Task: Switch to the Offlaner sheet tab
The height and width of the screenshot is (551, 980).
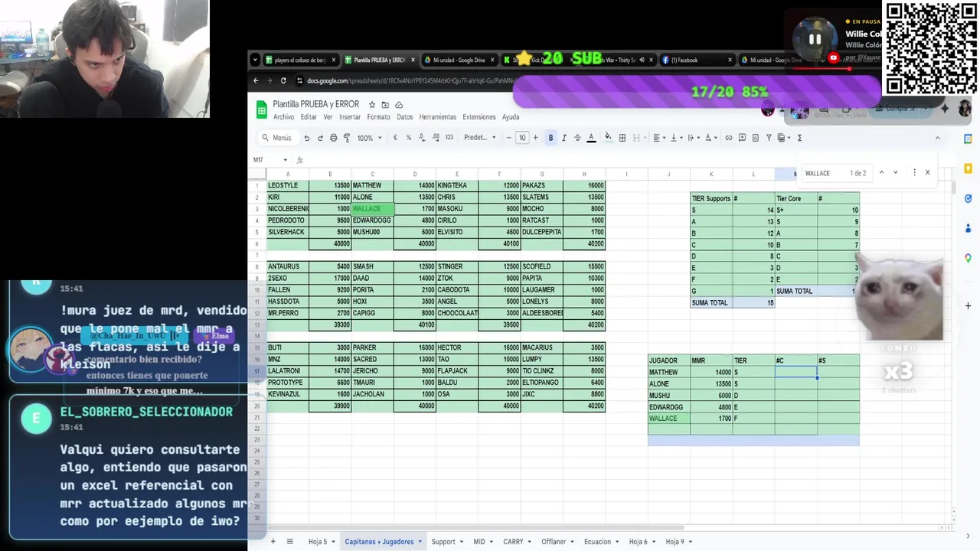Action: (554, 542)
